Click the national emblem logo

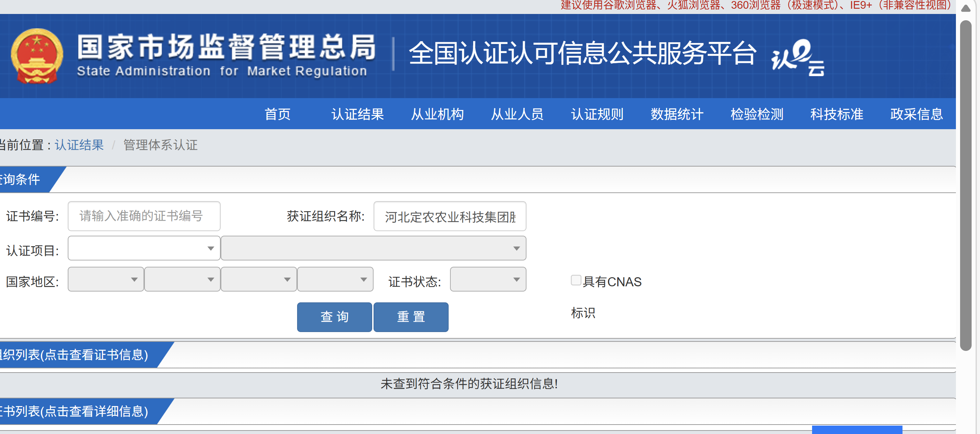click(37, 56)
